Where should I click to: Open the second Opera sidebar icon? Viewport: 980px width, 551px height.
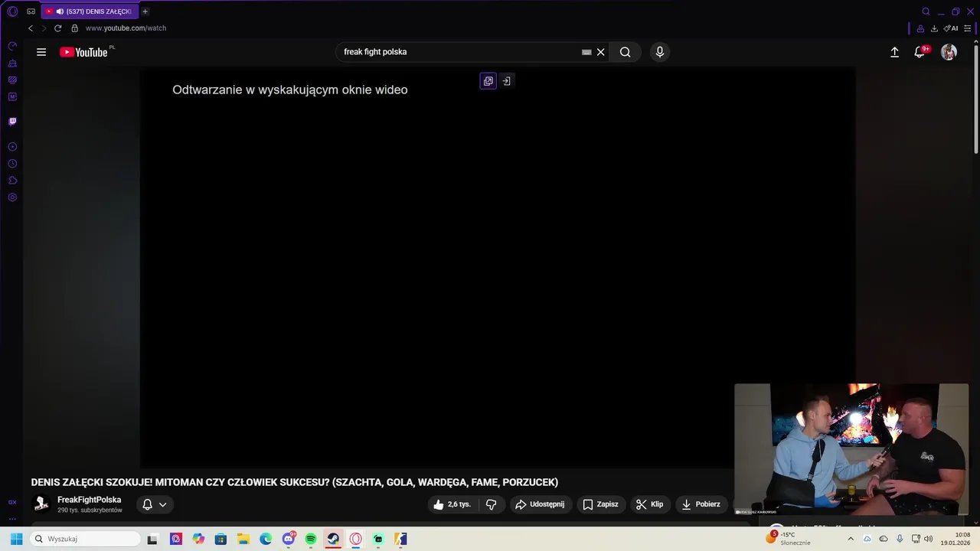[x=12, y=64]
